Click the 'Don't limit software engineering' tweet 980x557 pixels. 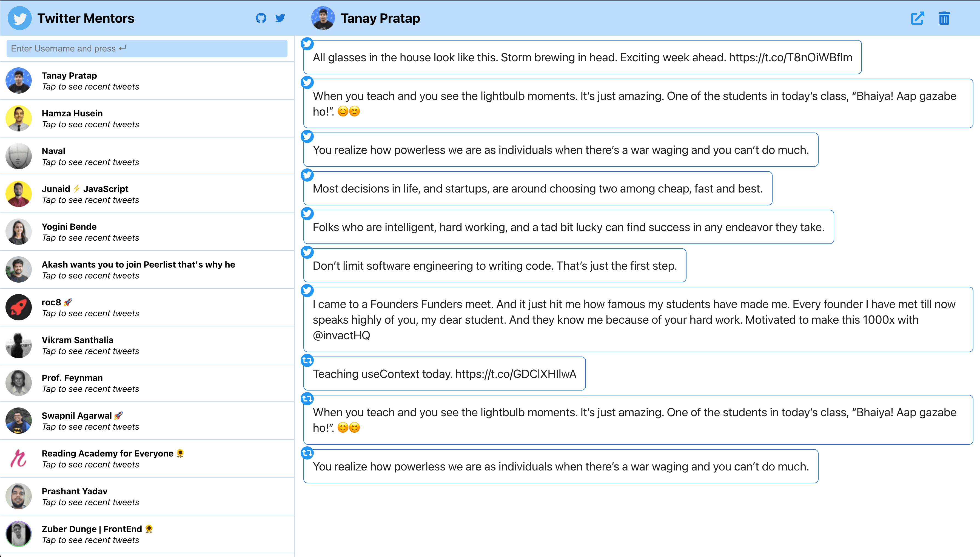pos(495,266)
